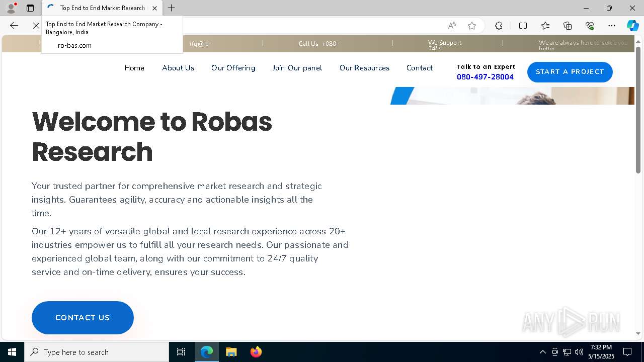Open Task View in taskbar
The height and width of the screenshot is (362, 644).
click(181, 352)
